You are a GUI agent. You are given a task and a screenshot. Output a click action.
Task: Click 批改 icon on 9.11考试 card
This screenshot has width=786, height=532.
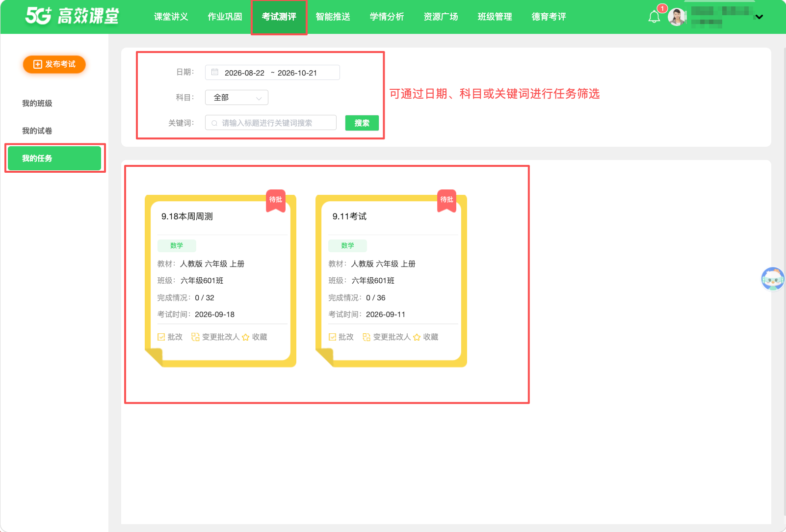[333, 337]
